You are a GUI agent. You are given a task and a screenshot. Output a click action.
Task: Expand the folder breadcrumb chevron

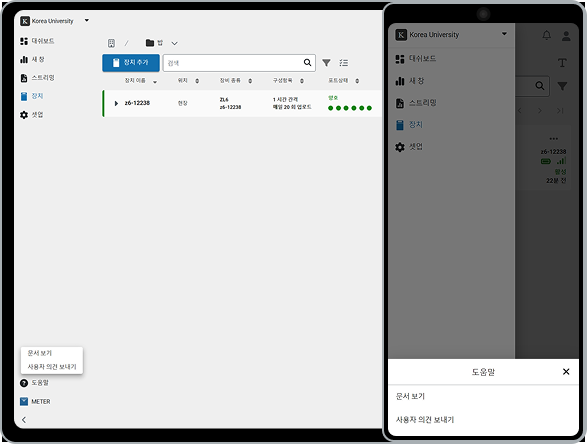[x=174, y=43]
